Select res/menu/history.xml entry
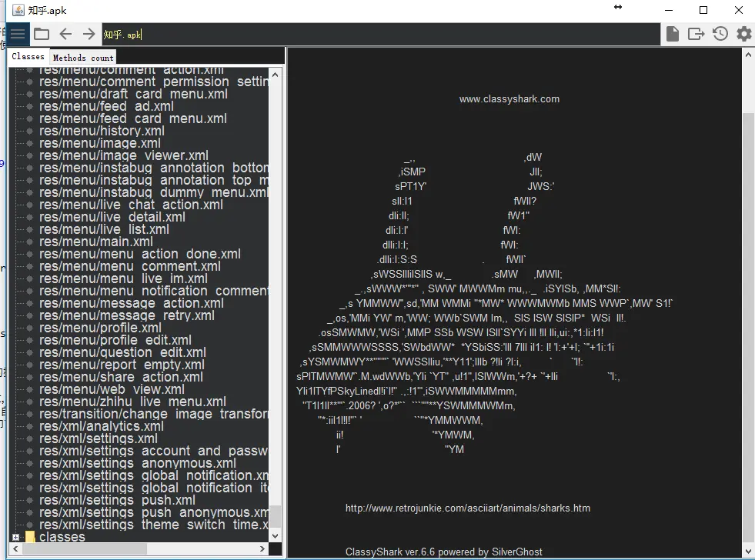755x560 pixels. (x=102, y=131)
